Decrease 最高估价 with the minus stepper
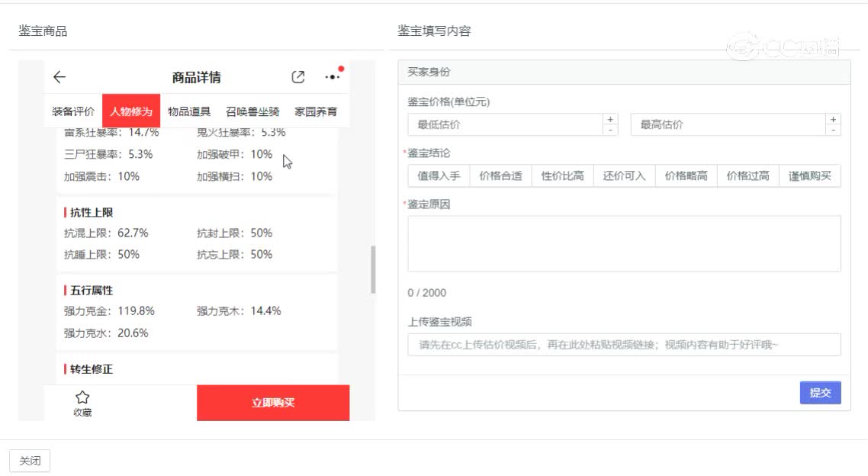 click(x=833, y=130)
